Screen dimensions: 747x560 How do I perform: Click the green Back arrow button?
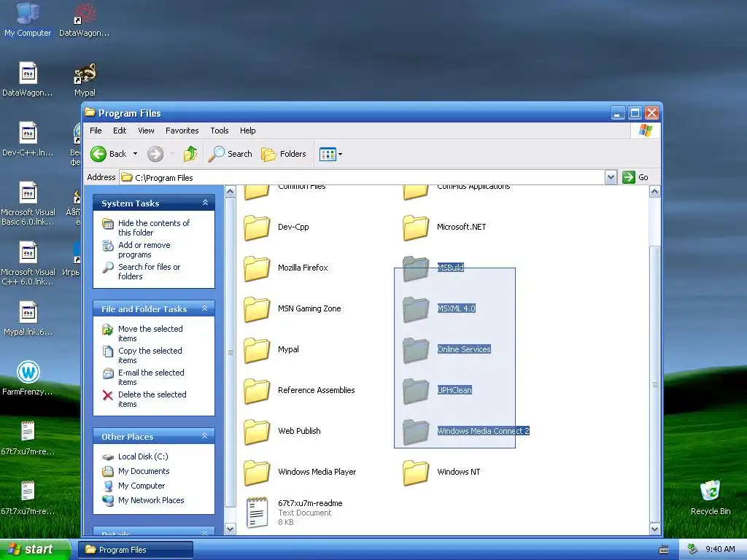pyautogui.click(x=98, y=154)
